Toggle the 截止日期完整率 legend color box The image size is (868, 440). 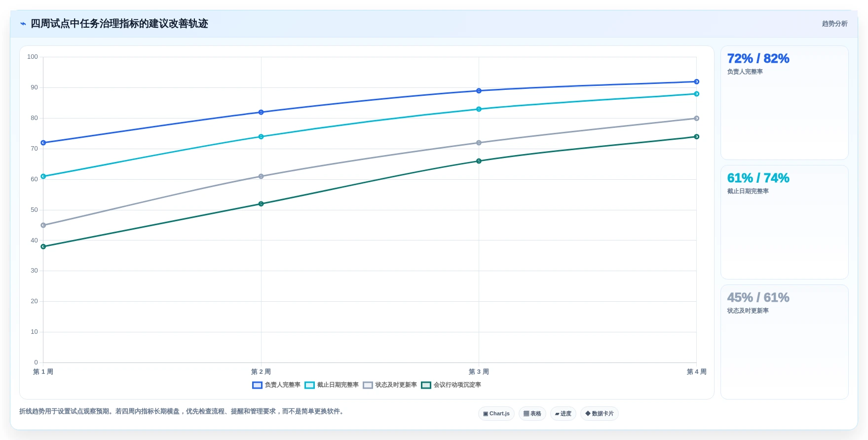tap(309, 385)
